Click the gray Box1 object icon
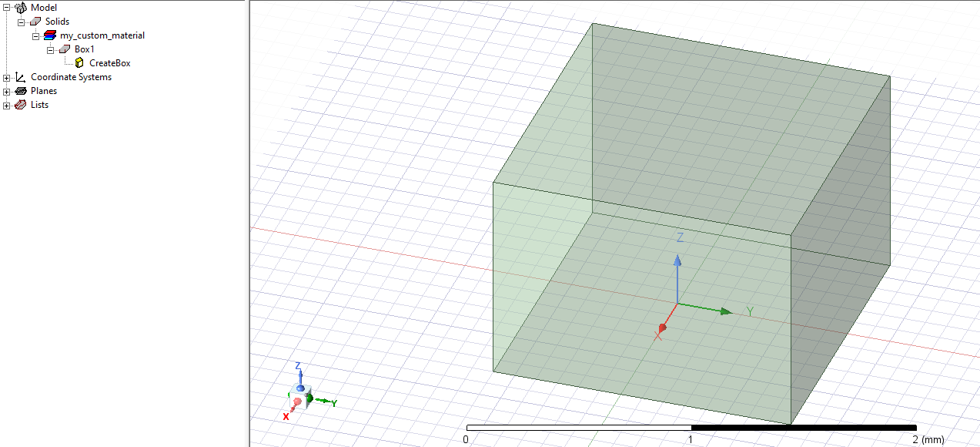980x447 pixels. pyautogui.click(x=65, y=49)
